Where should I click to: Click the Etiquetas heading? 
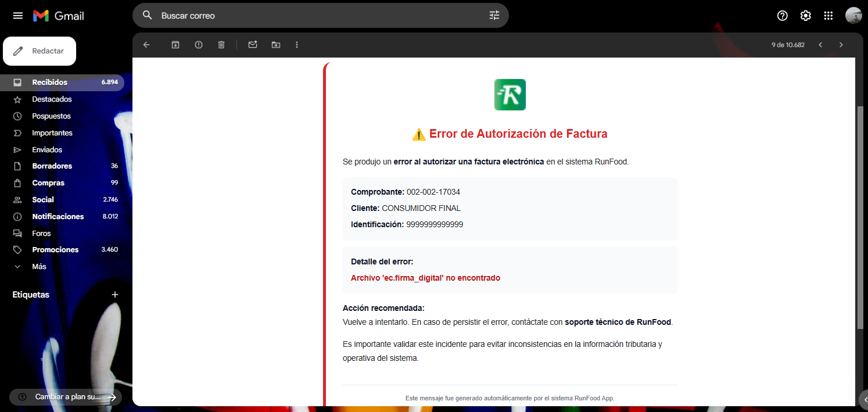coord(31,295)
